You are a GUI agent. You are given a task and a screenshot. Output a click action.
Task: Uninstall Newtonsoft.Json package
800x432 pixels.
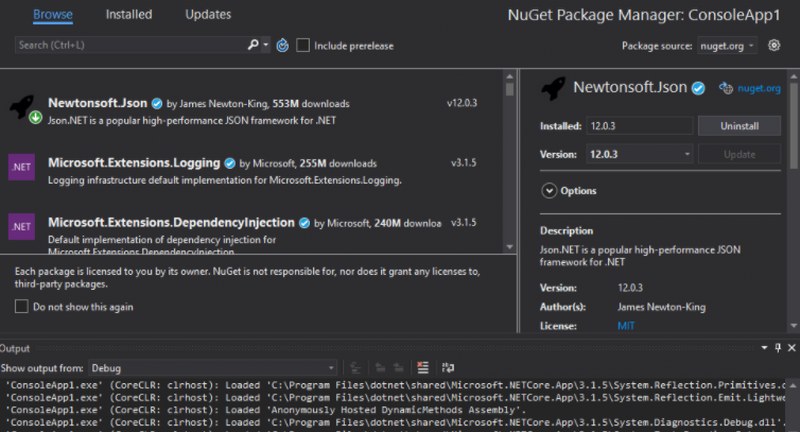coord(739,125)
